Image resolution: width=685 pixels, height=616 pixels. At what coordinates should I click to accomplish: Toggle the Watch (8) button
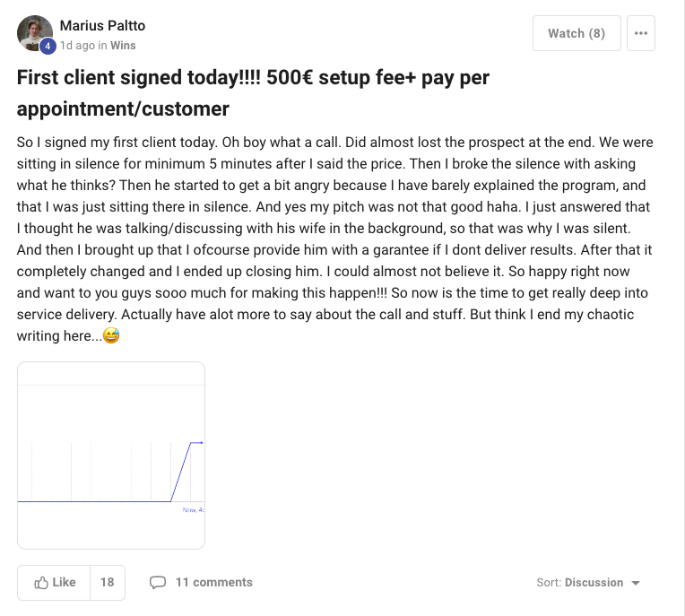(x=577, y=33)
